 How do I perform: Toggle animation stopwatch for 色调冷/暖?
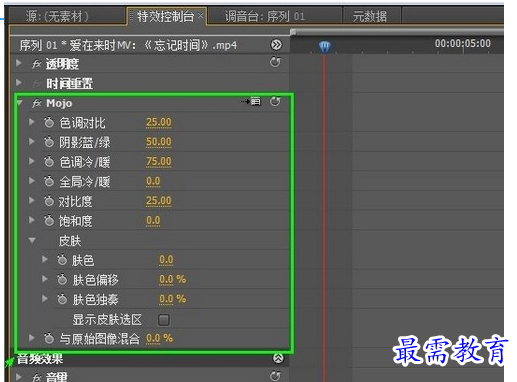coord(49,162)
